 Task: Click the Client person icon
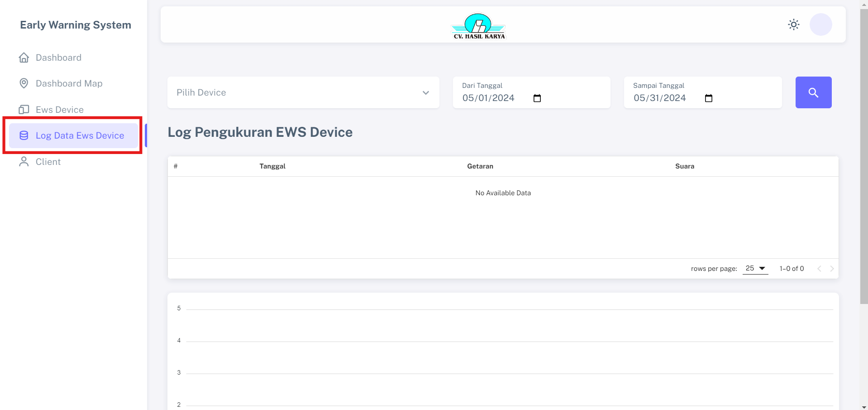[x=24, y=162]
